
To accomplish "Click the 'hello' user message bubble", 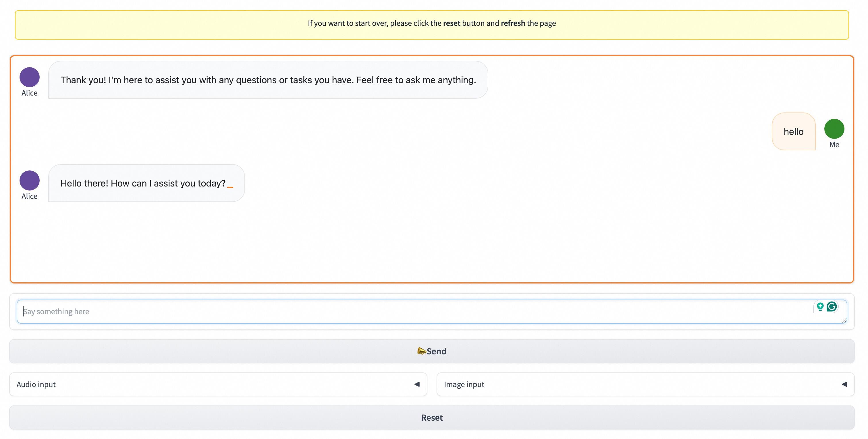I will [x=793, y=132].
